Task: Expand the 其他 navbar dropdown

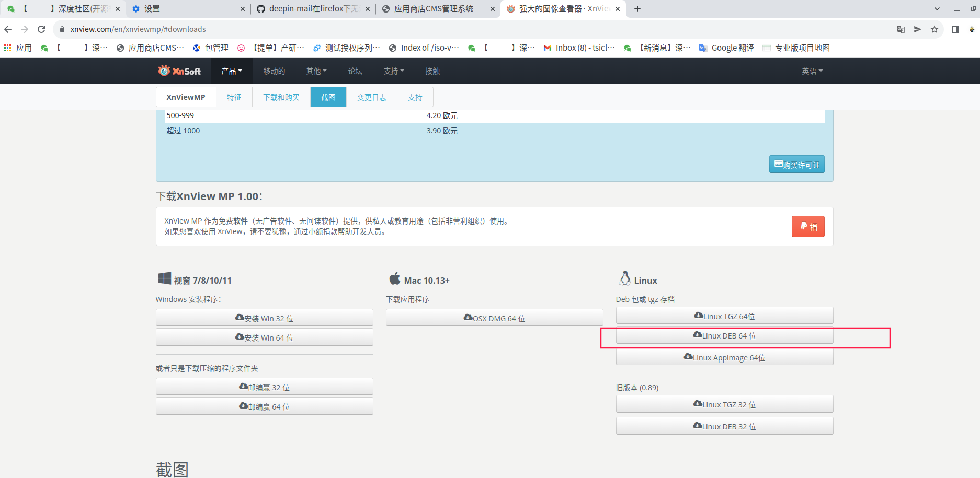Action: point(316,71)
